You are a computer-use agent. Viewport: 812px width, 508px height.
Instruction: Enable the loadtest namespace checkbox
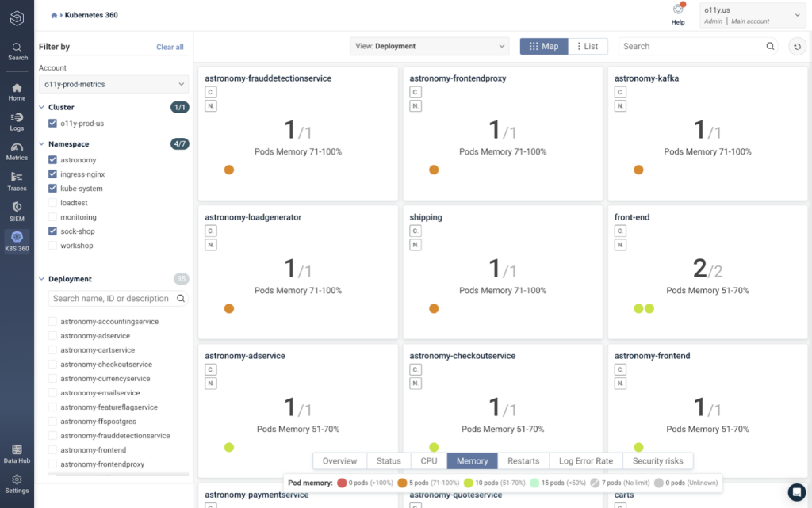52,203
